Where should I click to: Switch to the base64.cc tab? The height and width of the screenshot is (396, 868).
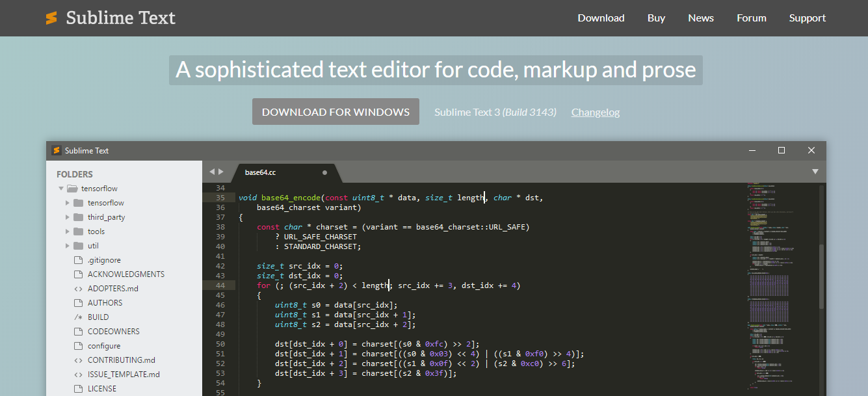click(261, 172)
